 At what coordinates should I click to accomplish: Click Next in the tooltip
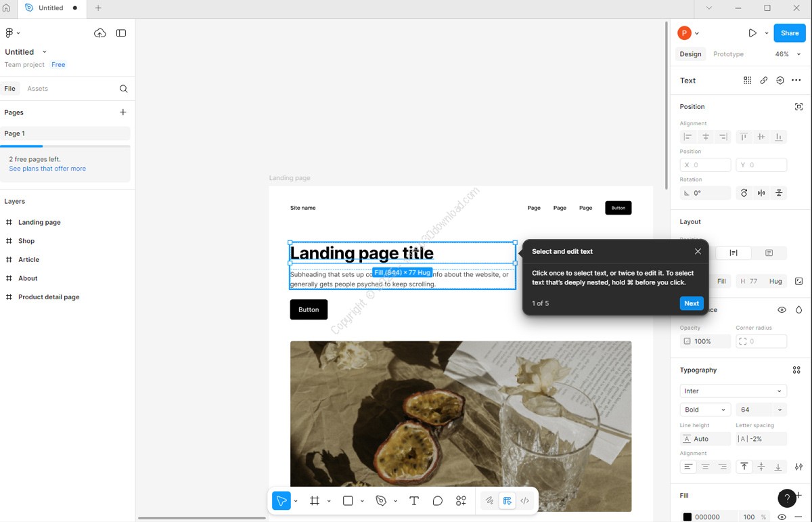[x=692, y=303]
